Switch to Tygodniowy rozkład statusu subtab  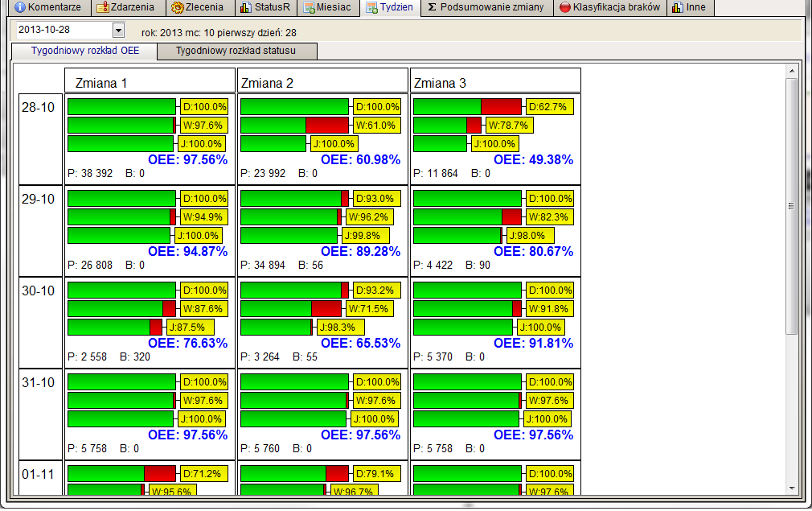pos(236,51)
